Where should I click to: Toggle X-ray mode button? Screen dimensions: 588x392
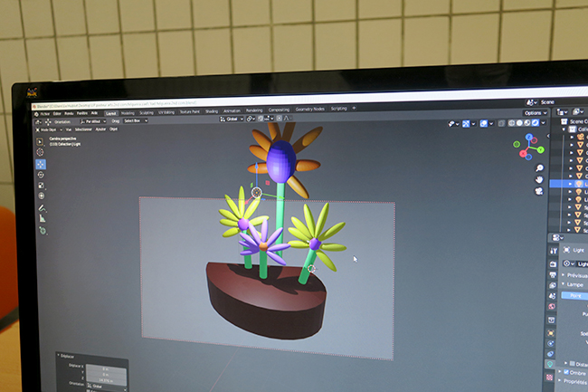pos(501,123)
